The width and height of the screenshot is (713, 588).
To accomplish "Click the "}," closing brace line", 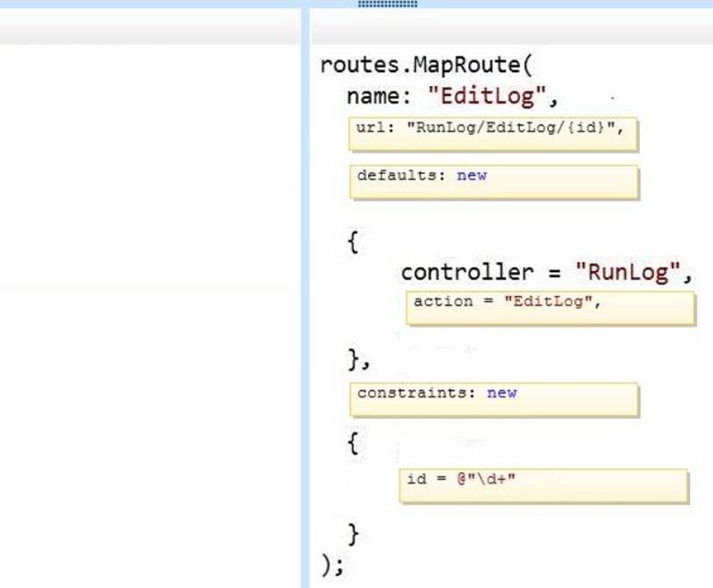I will 360,358.
